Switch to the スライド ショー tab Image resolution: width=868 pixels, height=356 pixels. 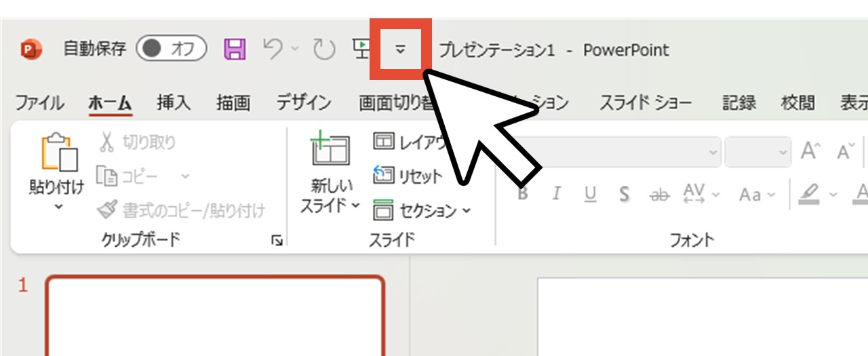click(x=646, y=103)
